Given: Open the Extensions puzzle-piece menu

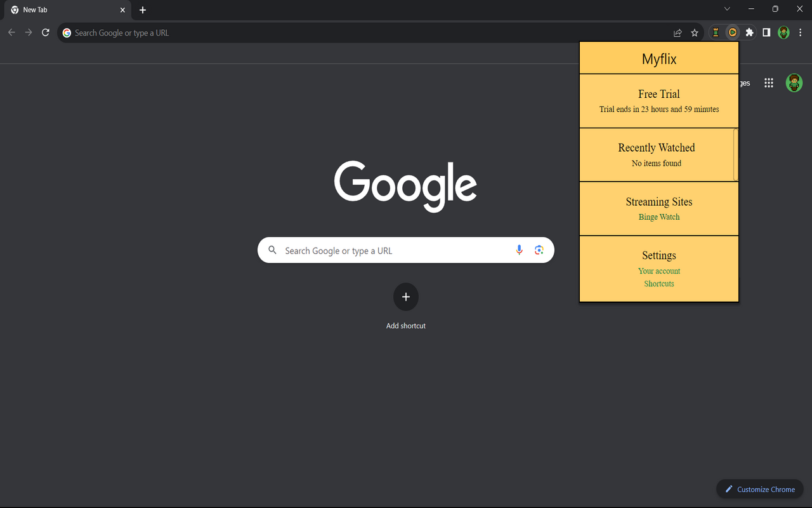Looking at the screenshot, I should [x=750, y=32].
